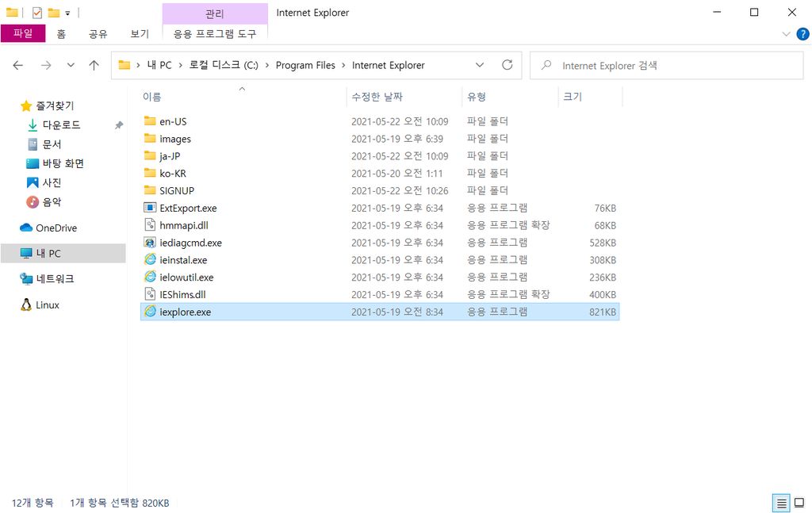Switch to the 보기 ribbon tab
The height and width of the screenshot is (513, 812).
140,34
